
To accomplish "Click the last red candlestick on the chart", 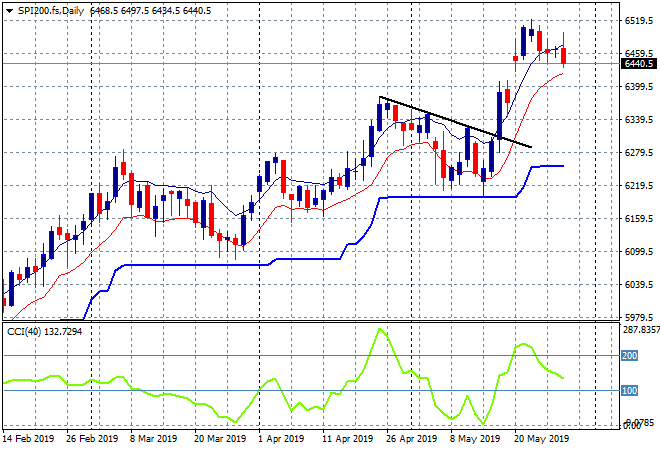I will tap(564, 56).
